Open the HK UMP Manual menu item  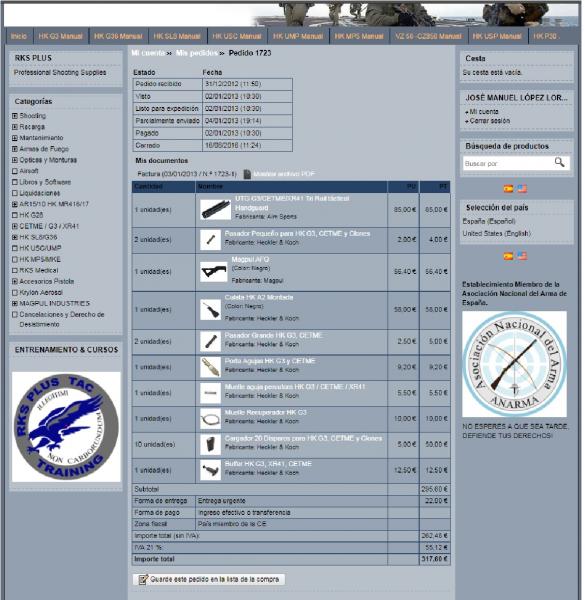[298, 36]
